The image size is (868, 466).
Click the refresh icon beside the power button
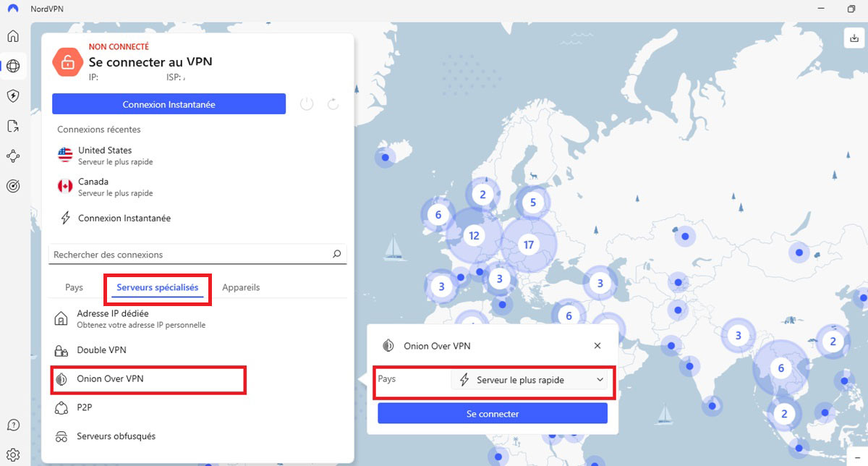(333, 103)
